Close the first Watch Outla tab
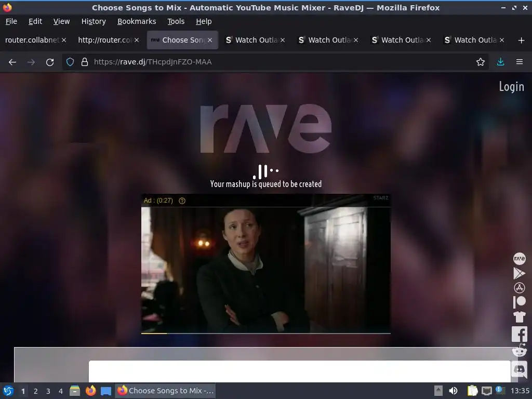Viewport: 532px width, 399px height. coord(283,40)
